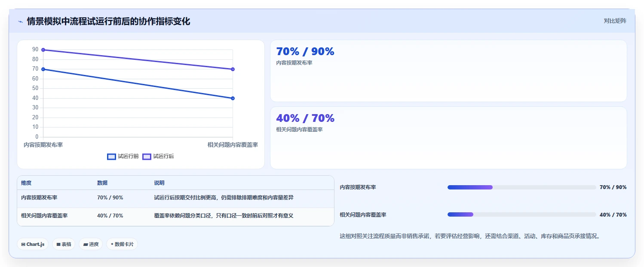Click the 试运行前 data point at 70 on left
Screen dimensions: 644x267
(43, 69)
